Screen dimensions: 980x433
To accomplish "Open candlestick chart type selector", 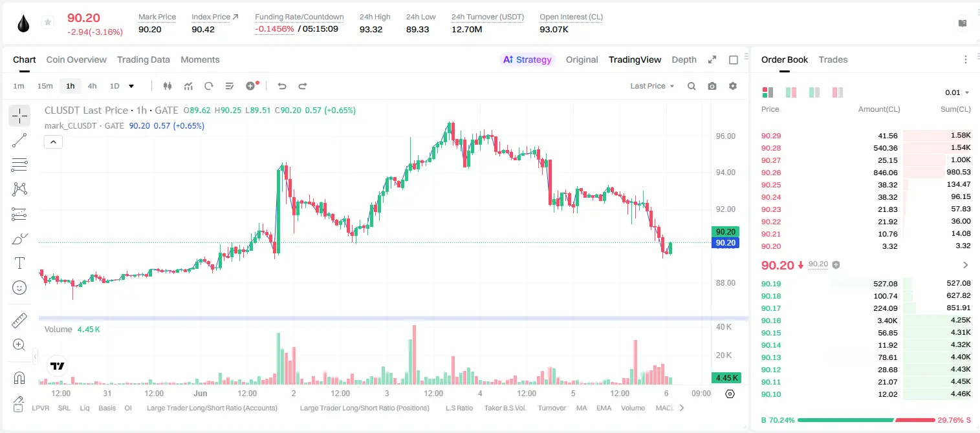I will tap(168, 86).
